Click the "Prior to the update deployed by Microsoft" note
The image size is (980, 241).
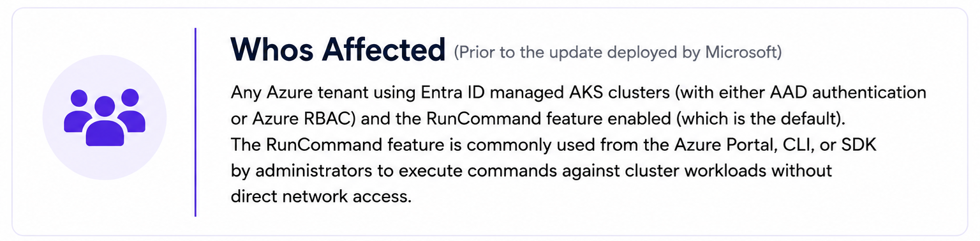click(x=618, y=52)
